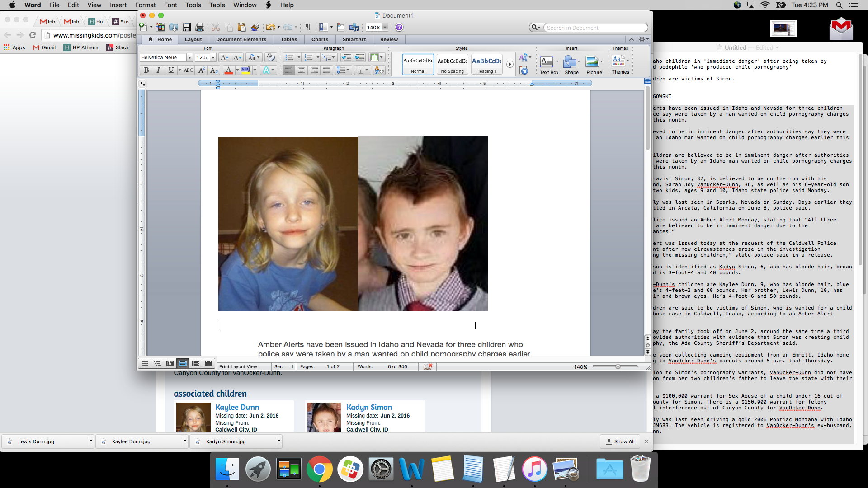Click the Print icon in toolbar
The image size is (868, 488).
click(x=200, y=28)
